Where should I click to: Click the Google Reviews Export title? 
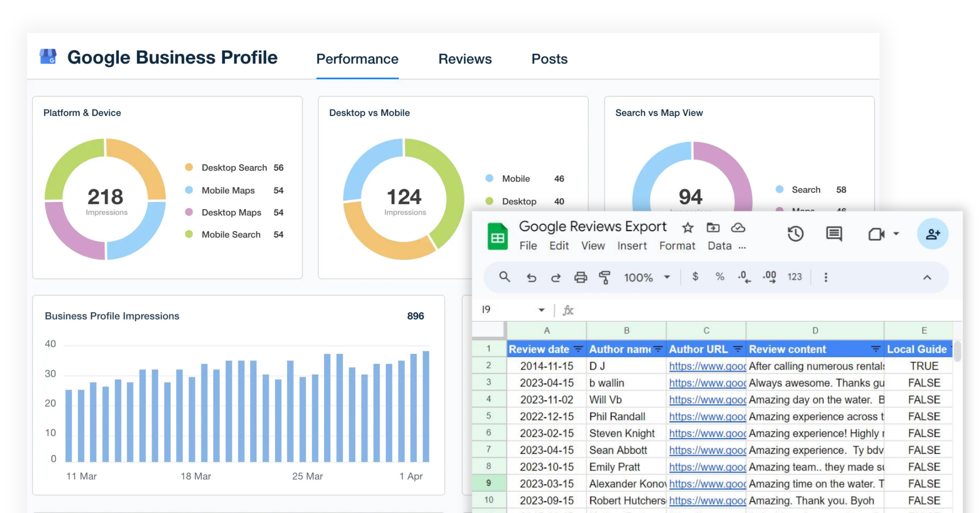(593, 227)
